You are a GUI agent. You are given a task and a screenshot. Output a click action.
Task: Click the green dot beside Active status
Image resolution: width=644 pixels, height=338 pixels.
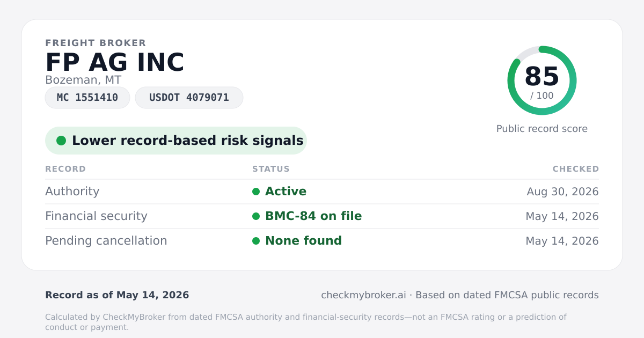click(256, 192)
